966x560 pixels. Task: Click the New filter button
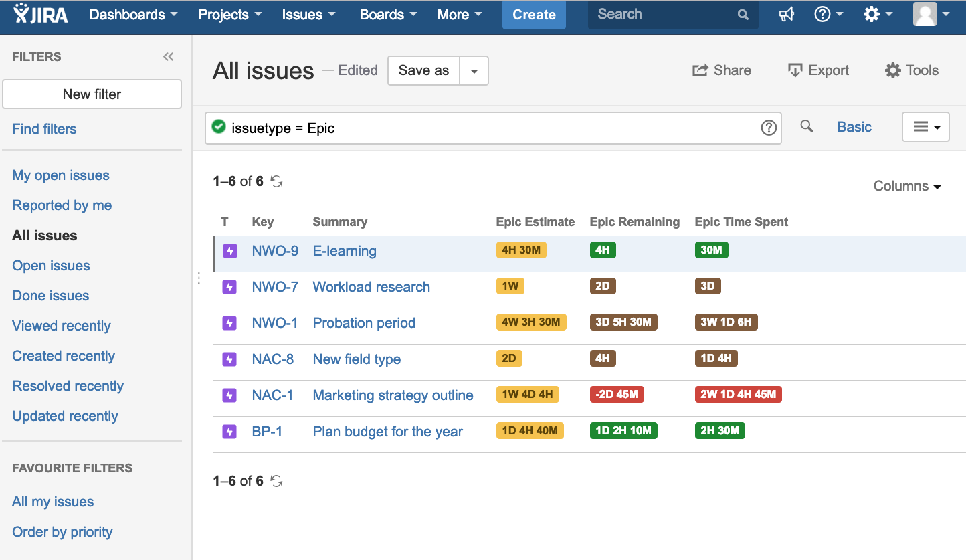tap(92, 94)
